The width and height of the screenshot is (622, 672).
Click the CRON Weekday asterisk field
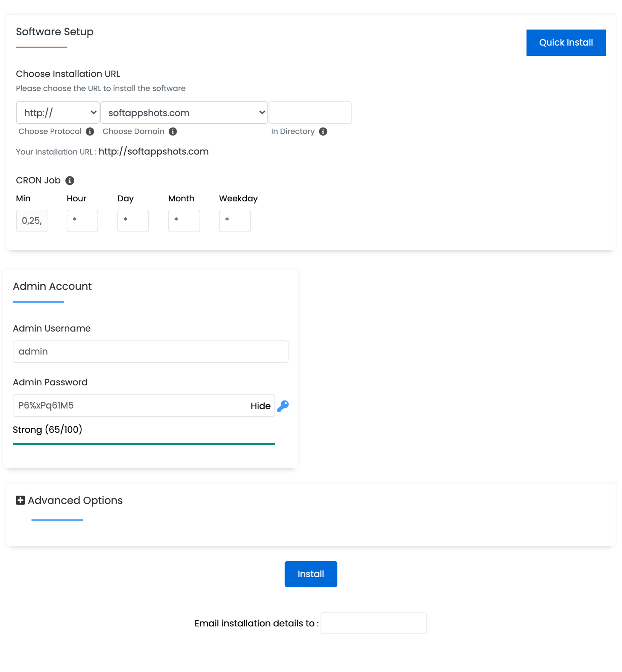[x=235, y=221]
